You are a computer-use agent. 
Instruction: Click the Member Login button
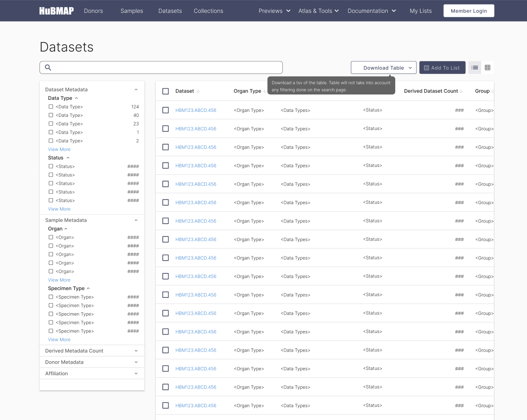click(469, 10)
